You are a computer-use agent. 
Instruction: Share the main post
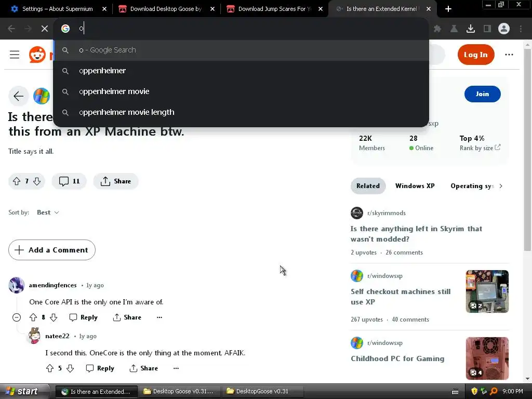point(116,181)
